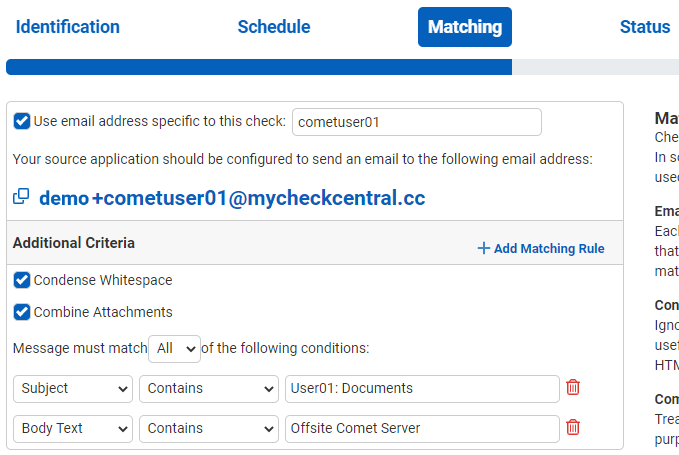Open the match All conditions dropdown
Screen dimensions: 679x455
click(x=174, y=348)
